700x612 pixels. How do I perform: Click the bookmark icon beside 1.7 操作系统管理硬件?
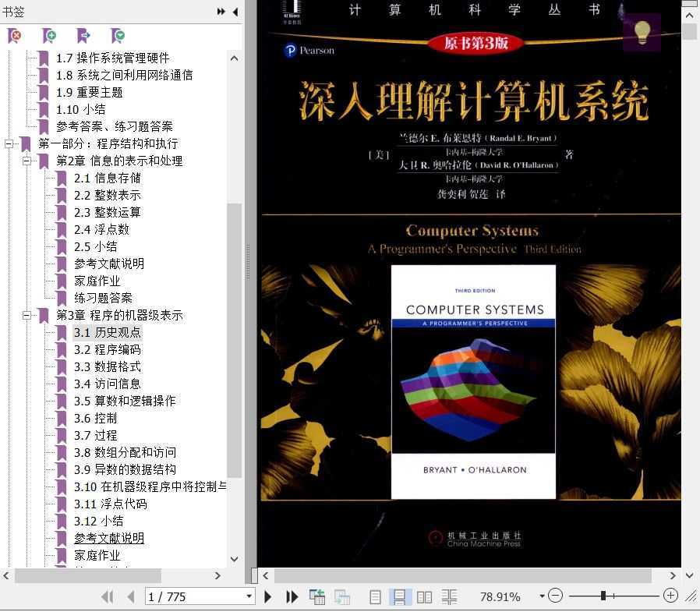(x=44, y=58)
